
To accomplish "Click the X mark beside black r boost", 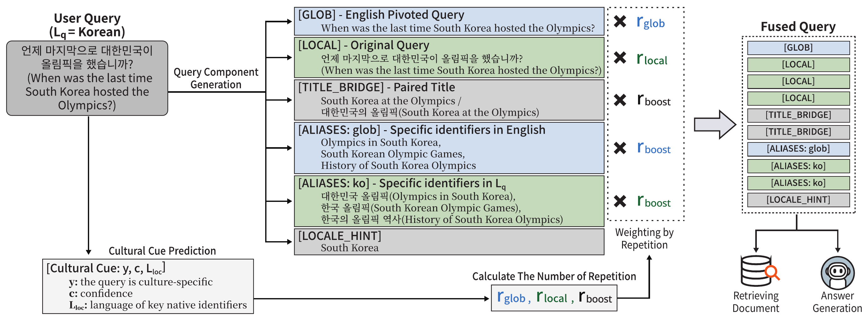I will tap(620, 100).
